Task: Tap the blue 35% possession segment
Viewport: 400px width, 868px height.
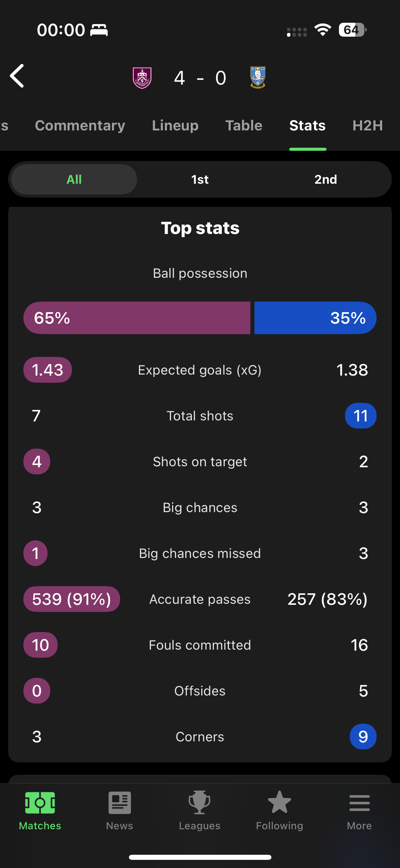Action: tap(316, 318)
